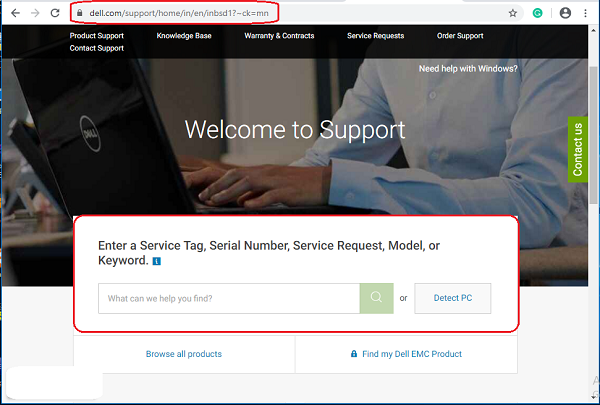Open the Service Requests menu
The height and width of the screenshot is (405, 600).
375,36
